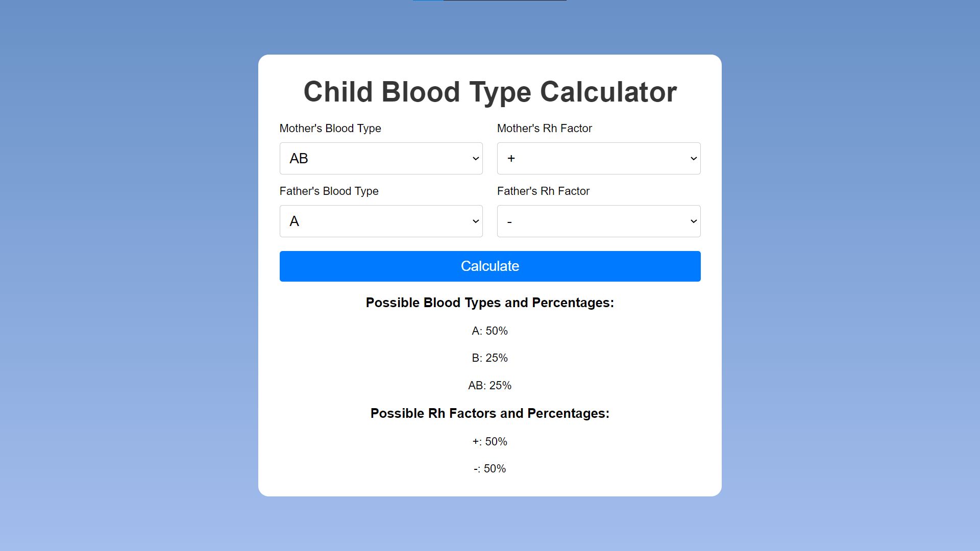Screen dimensions: 980x551
Task: Open the Father's Blood Type dropdown
Action: (381, 221)
